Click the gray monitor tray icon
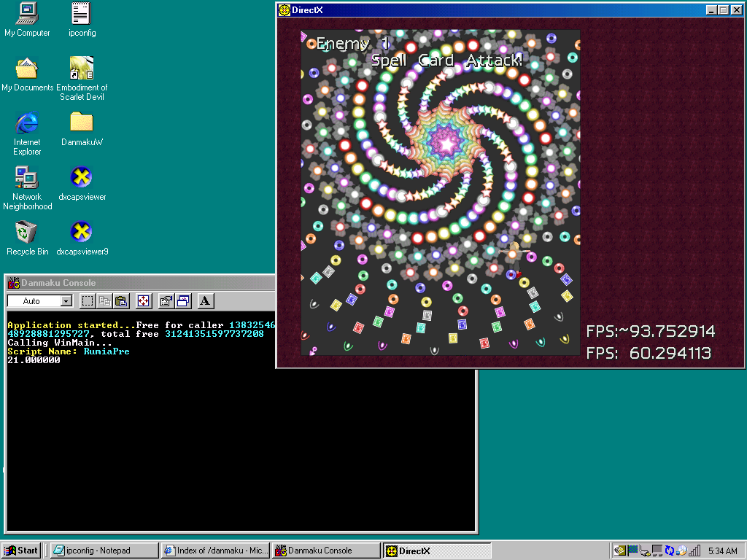 (657, 551)
